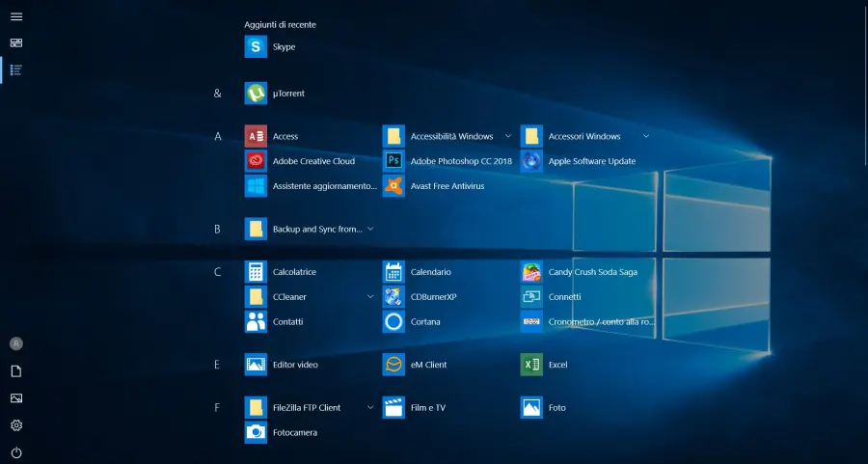Open Excel via its green icon
868x464 pixels.
pos(531,365)
